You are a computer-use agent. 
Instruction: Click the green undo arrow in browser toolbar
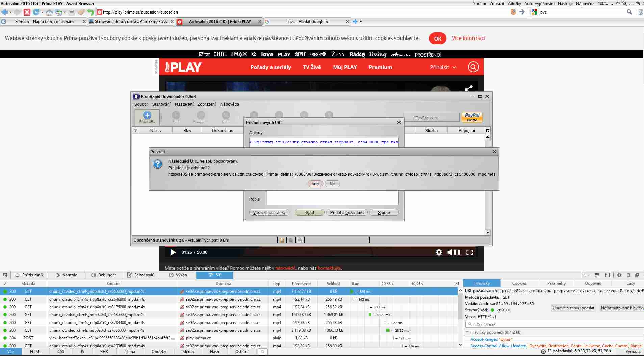(x=90, y=12)
